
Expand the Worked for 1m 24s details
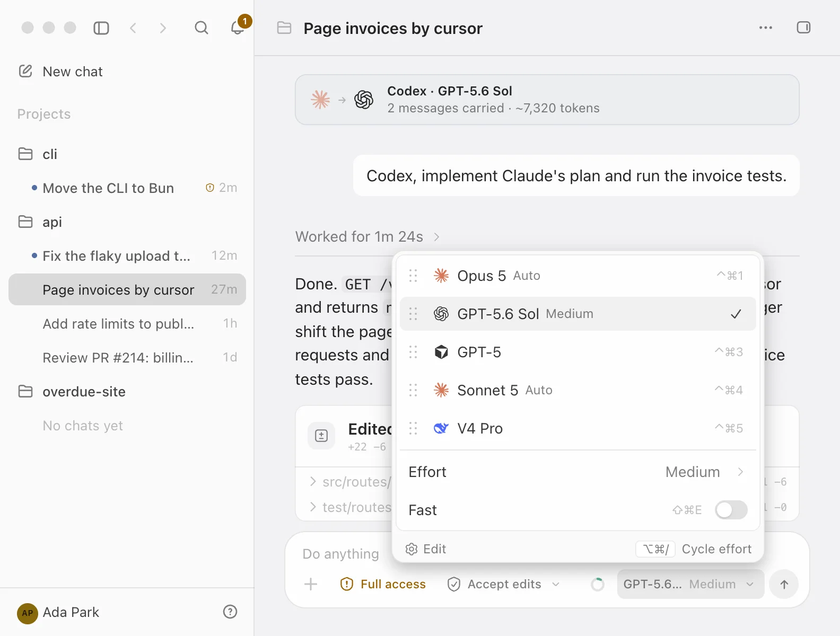pos(367,236)
